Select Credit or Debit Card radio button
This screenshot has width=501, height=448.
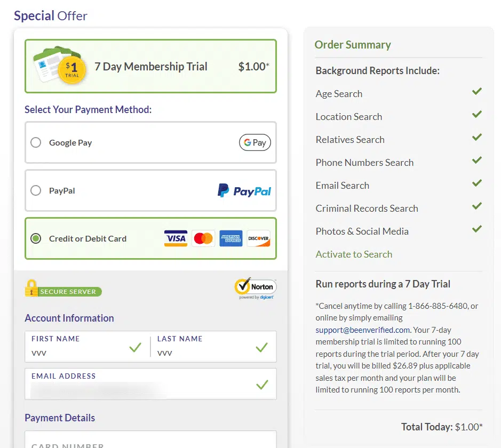point(36,238)
